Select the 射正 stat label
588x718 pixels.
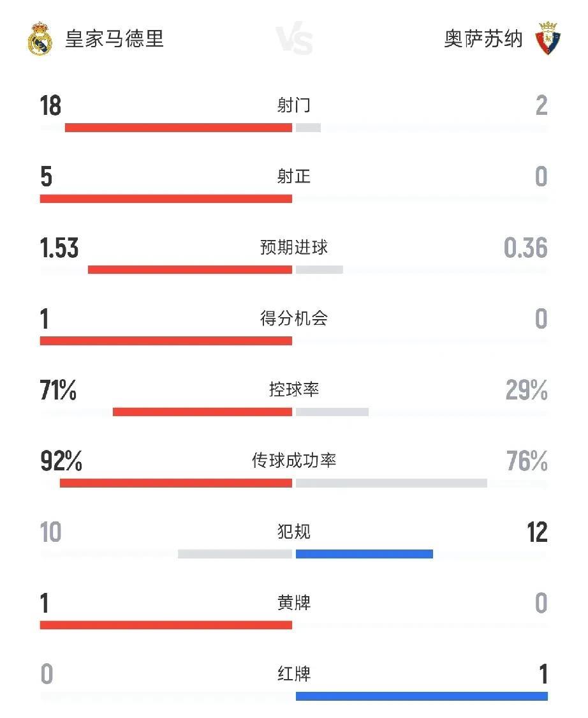pos(294,176)
